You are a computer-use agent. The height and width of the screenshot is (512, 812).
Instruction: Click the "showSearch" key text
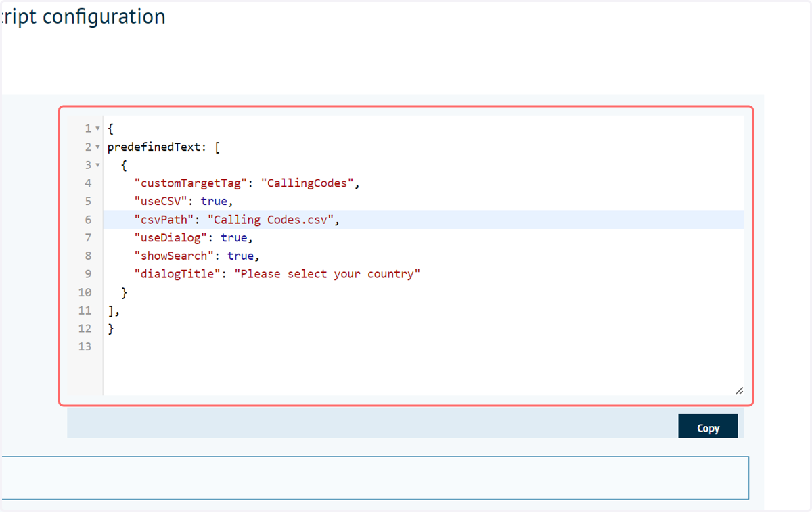[x=174, y=256]
